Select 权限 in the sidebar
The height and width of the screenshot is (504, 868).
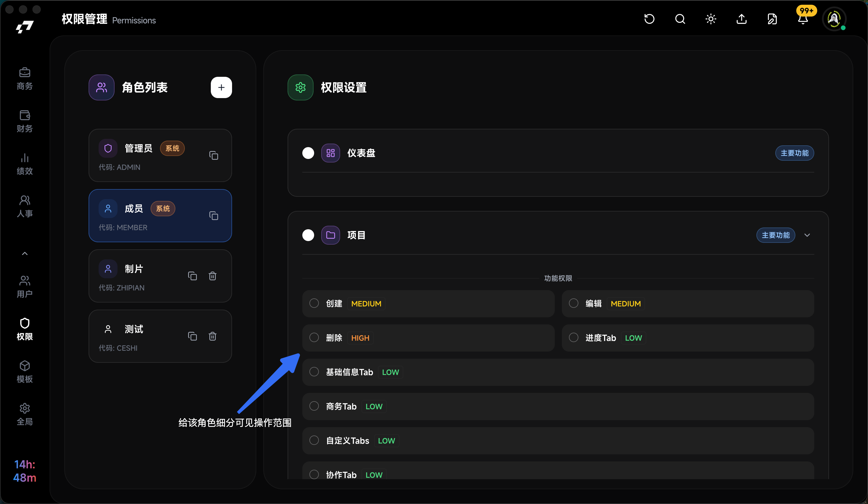click(x=25, y=329)
